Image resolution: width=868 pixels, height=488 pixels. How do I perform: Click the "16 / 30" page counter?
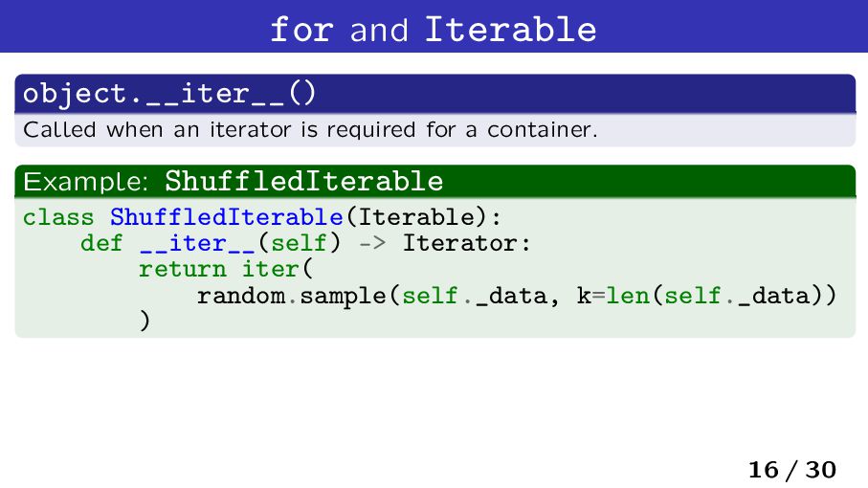coord(792,470)
